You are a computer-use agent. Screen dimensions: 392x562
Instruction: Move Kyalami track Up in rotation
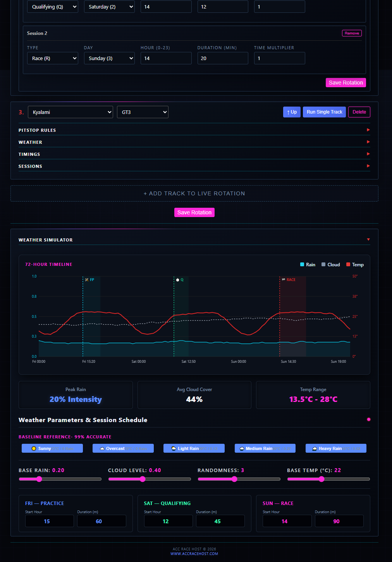(292, 112)
